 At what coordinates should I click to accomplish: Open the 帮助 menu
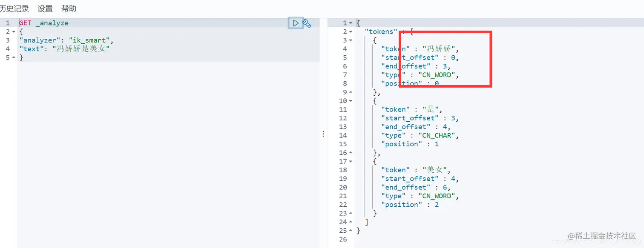(69, 9)
